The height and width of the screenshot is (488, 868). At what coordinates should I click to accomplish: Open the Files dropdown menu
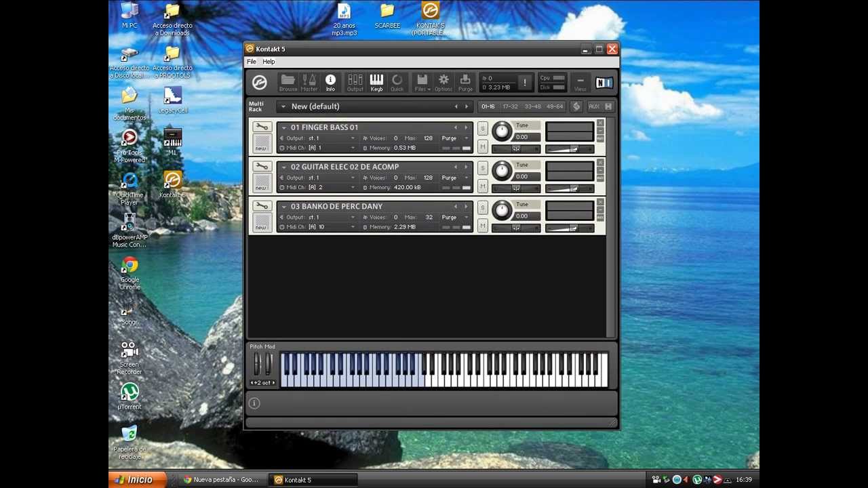(422, 83)
